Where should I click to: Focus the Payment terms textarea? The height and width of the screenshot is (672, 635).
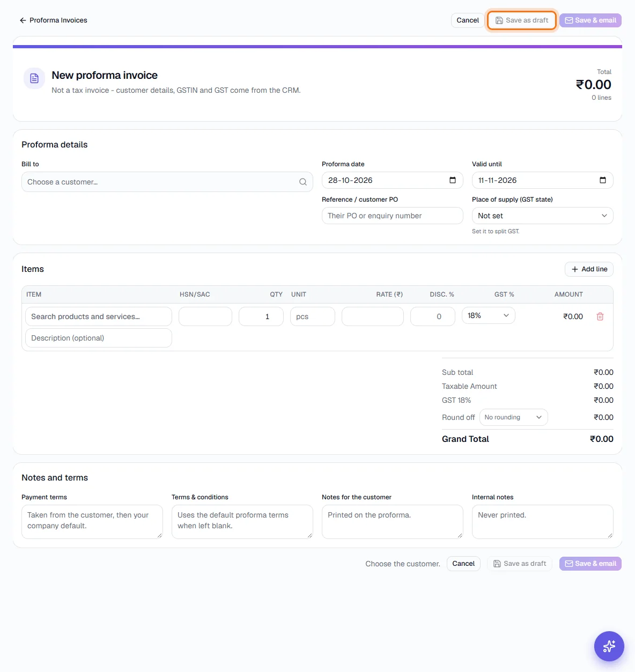click(x=92, y=522)
